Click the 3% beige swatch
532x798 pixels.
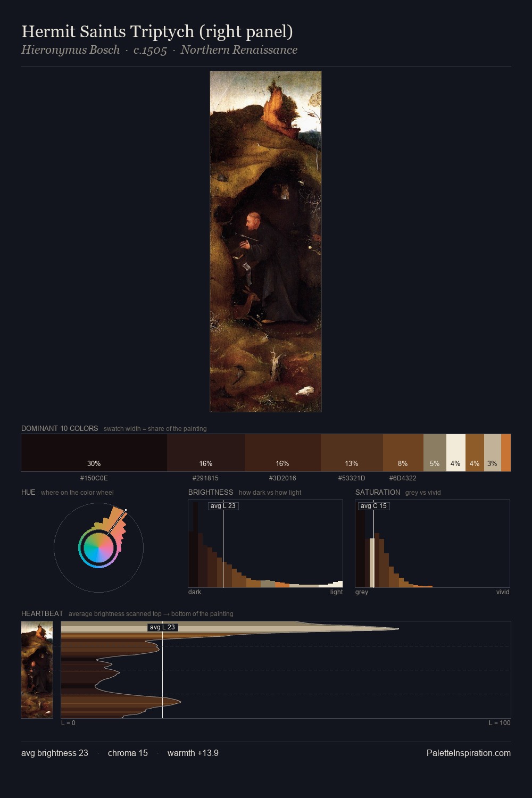coord(493,453)
